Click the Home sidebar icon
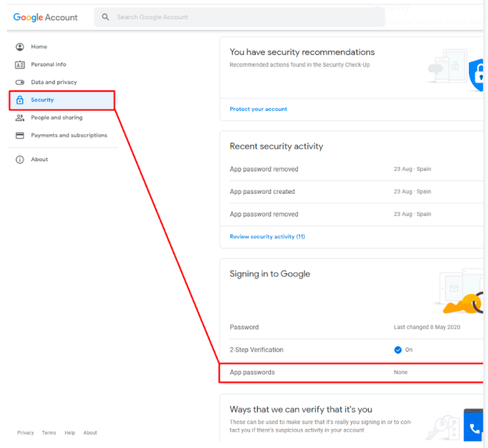Screen dimensions: 488x448 tap(20, 47)
